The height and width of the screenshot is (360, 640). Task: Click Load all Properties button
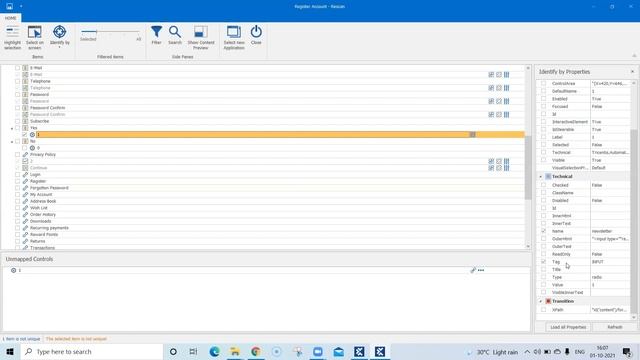click(568, 327)
